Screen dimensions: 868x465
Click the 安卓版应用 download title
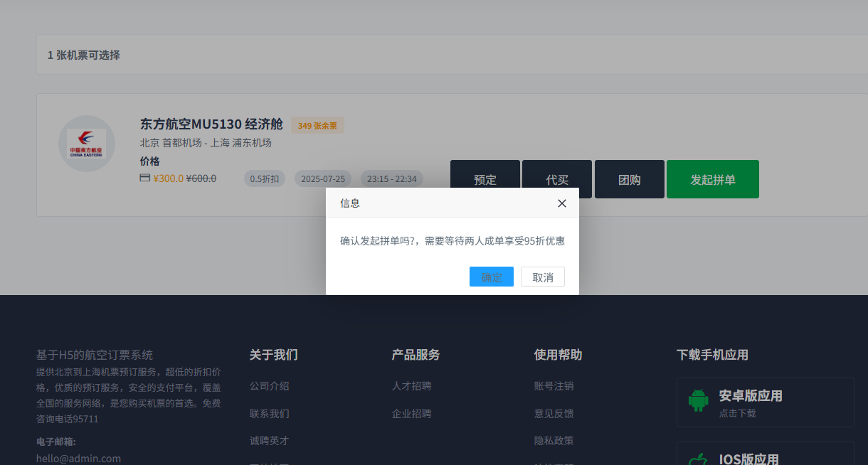click(x=751, y=396)
